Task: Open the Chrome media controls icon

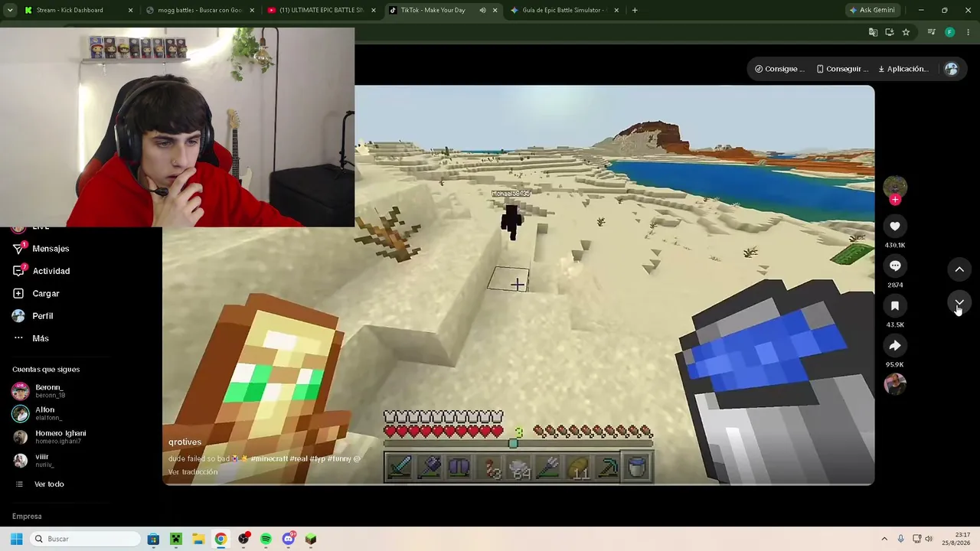Action: [931, 32]
